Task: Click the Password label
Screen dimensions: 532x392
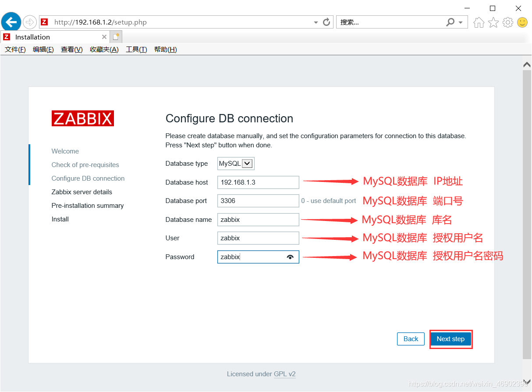Action: pos(180,257)
